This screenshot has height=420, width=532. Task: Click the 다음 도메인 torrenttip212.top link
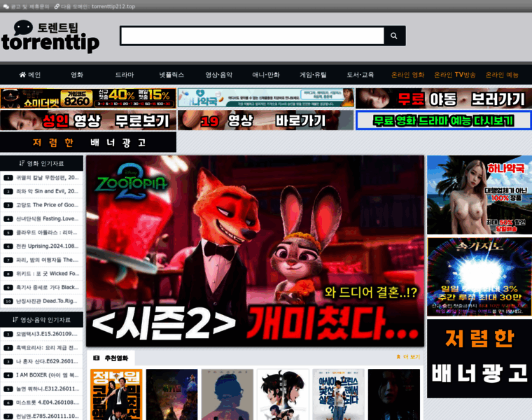(x=95, y=6)
